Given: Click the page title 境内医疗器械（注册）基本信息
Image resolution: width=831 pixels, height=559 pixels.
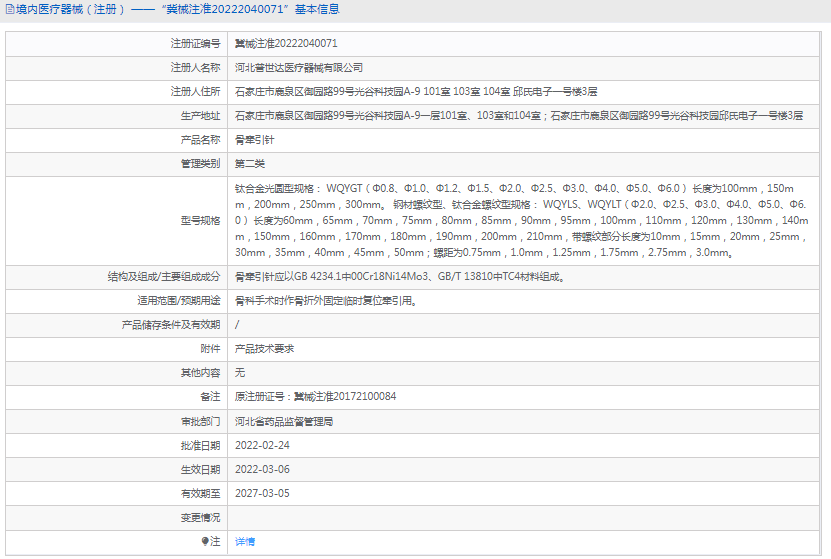Looking at the screenshot, I should 178,9.
